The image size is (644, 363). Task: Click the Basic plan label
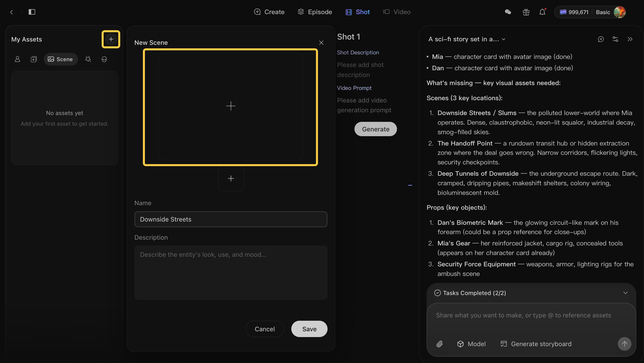point(603,12)
